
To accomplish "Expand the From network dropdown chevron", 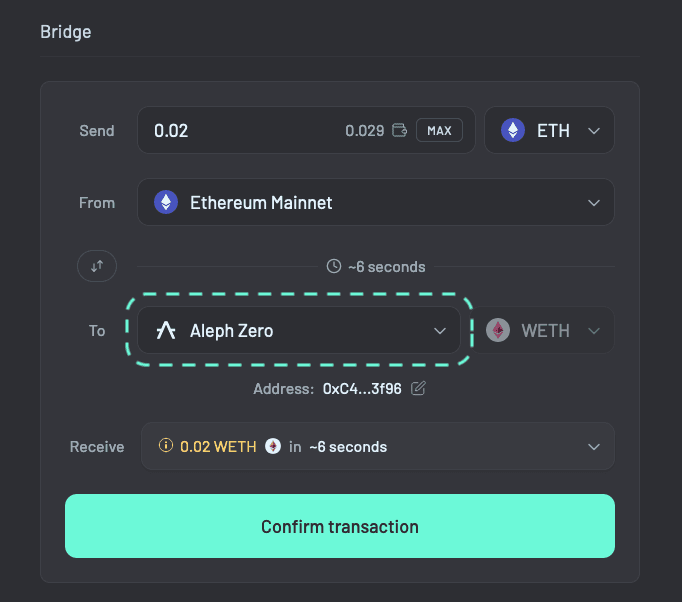I will [x=594, y=202].
